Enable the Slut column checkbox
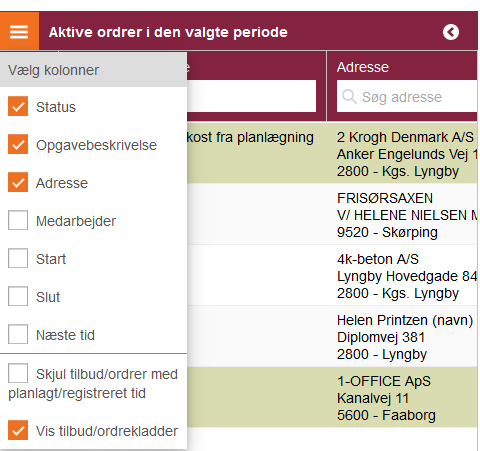 [18, 296]
